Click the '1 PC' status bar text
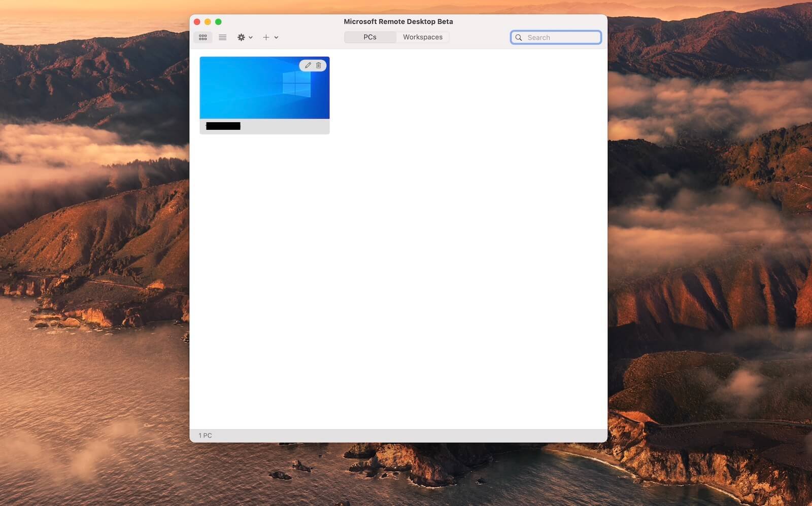Viewport: 812px width, 506px height. [x=205, y=436]
